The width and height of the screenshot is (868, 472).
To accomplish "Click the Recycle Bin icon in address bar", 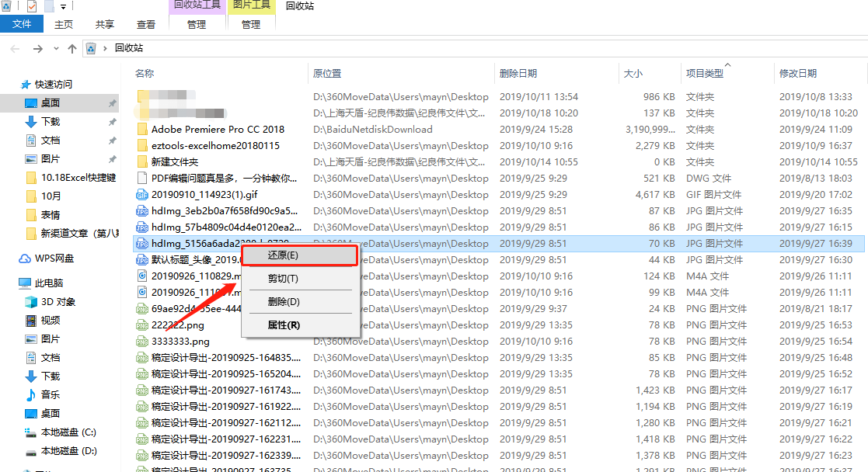I will [x=91, y=49].
